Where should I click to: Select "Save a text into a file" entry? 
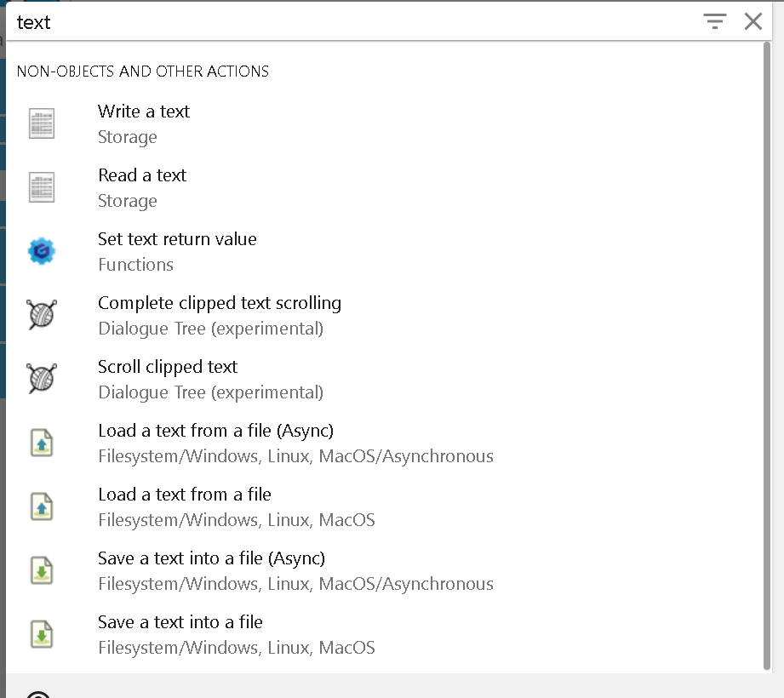click(385, 634)
